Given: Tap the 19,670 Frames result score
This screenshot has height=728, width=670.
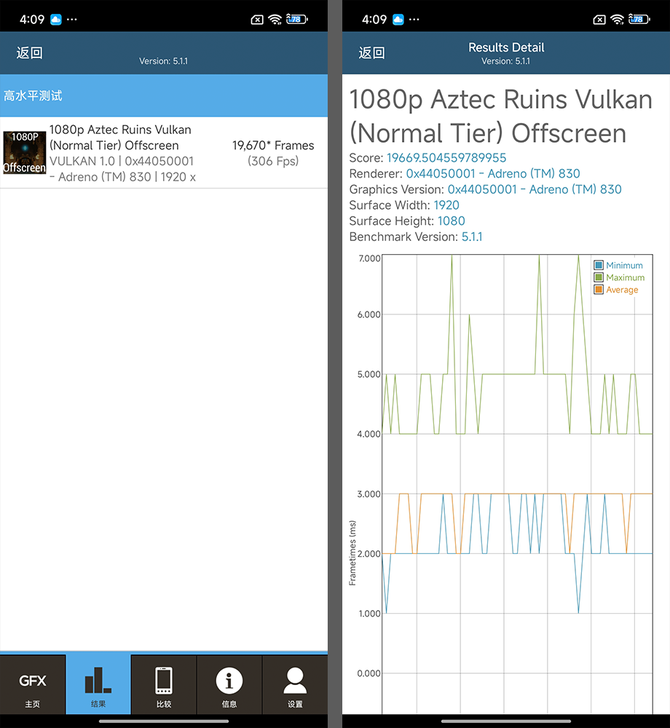Looking at the screenshot, I should [x=273, y=146].
